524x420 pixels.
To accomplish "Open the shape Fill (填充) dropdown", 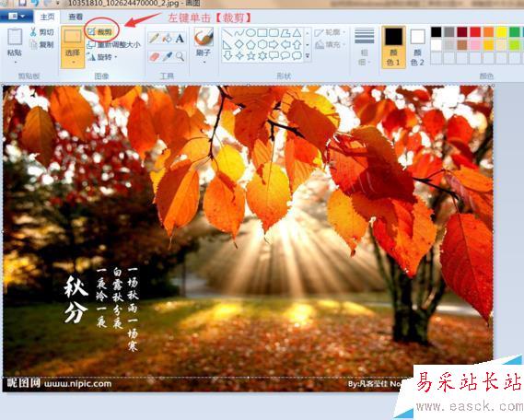I will [331, 44].
